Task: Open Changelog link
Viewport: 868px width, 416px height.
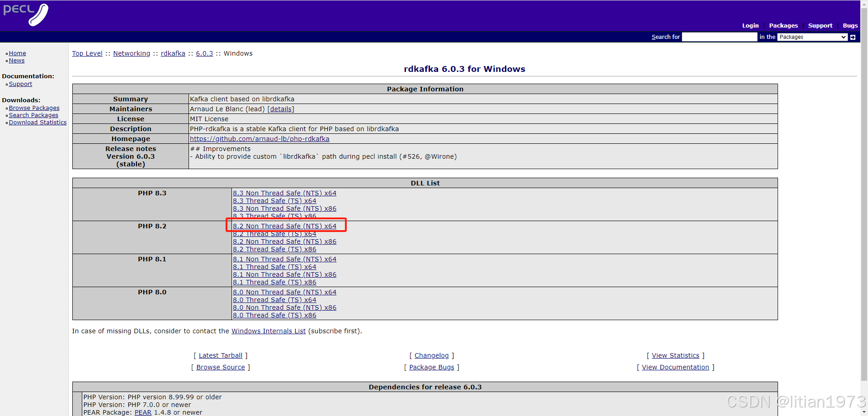Action: tap(432, 355)
